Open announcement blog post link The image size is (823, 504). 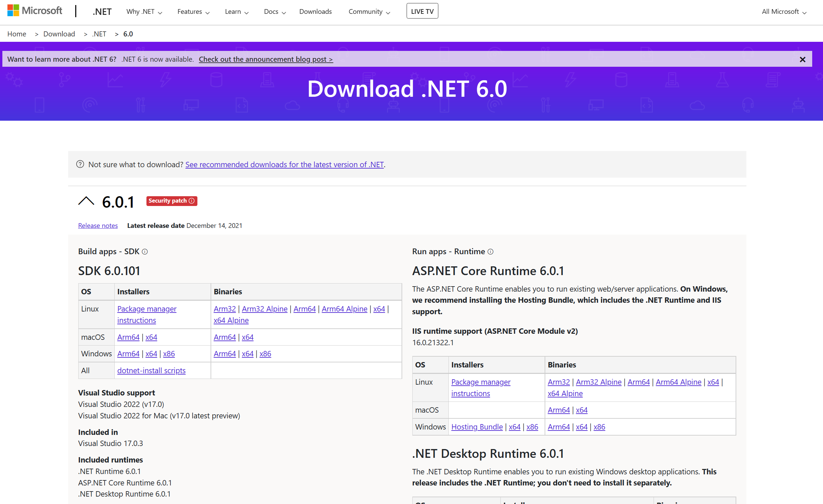click(x=266, y=59)
